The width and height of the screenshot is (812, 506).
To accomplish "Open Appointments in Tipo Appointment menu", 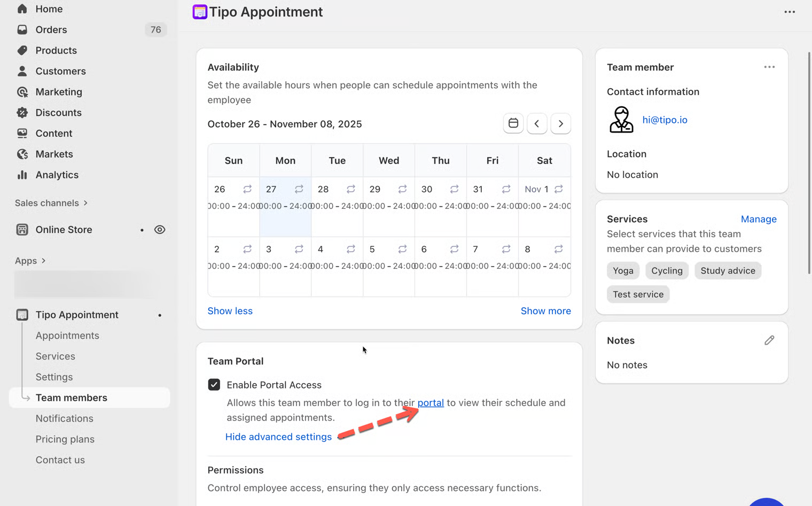I will click(x=67, y=336).
